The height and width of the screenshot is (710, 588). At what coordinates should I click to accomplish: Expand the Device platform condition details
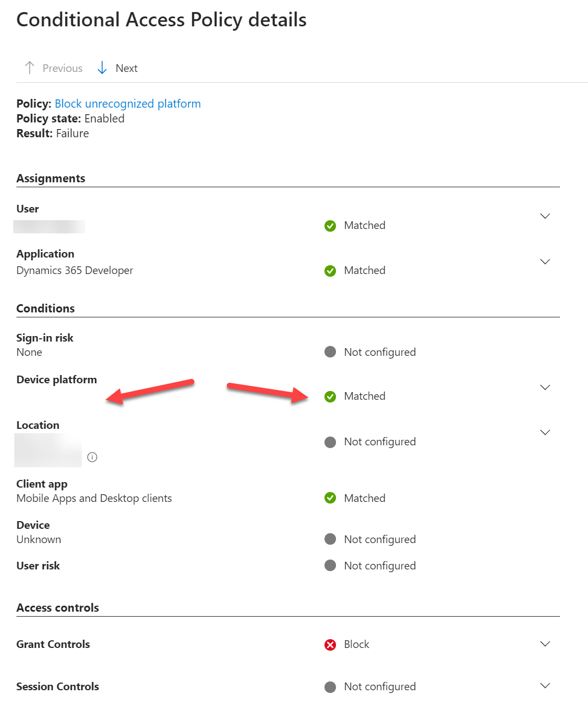(x=545, y=387)
